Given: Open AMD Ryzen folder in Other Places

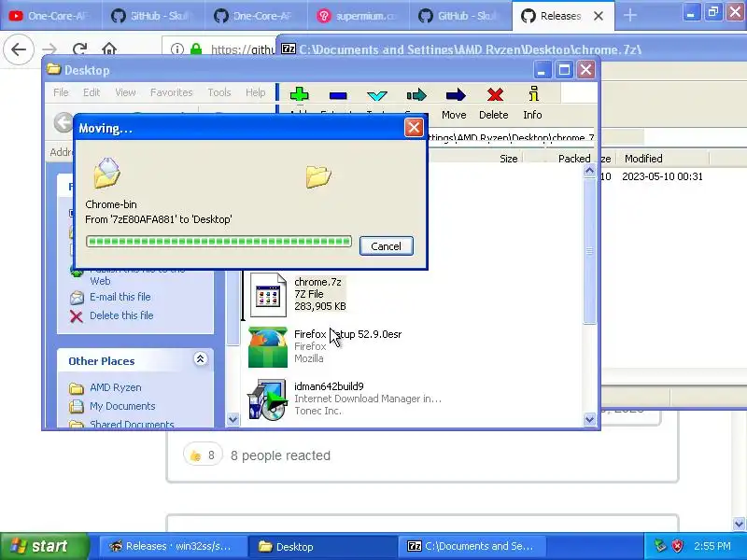Looking at the screenshot, I should [115, 387].
